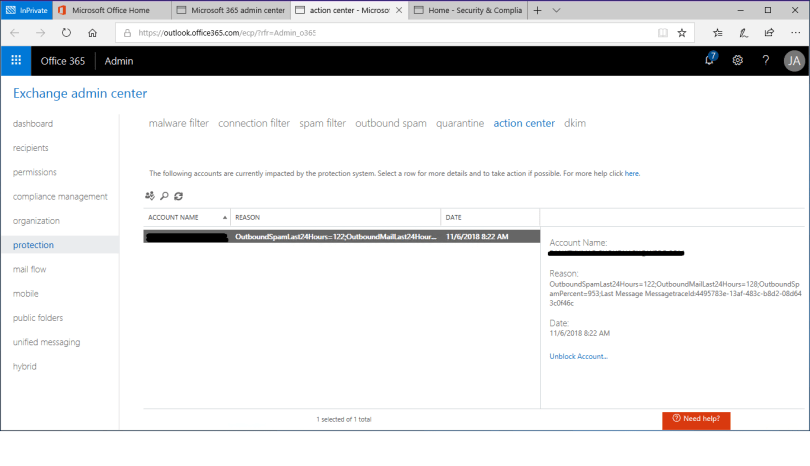The height and width of the screenshot is (466, 810).
Task: Select mail flow in left navigation
Action: pyautogui.click(x=29, y=269)
